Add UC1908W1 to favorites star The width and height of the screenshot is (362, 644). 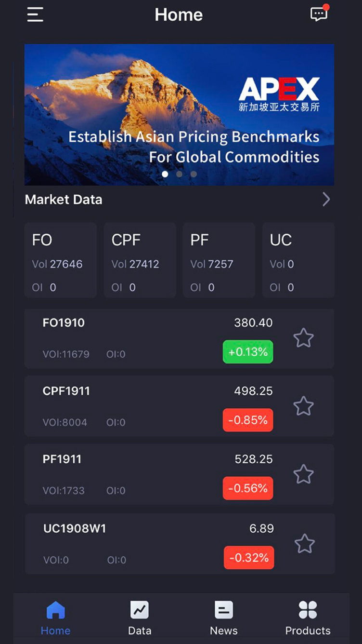point(305,544)
